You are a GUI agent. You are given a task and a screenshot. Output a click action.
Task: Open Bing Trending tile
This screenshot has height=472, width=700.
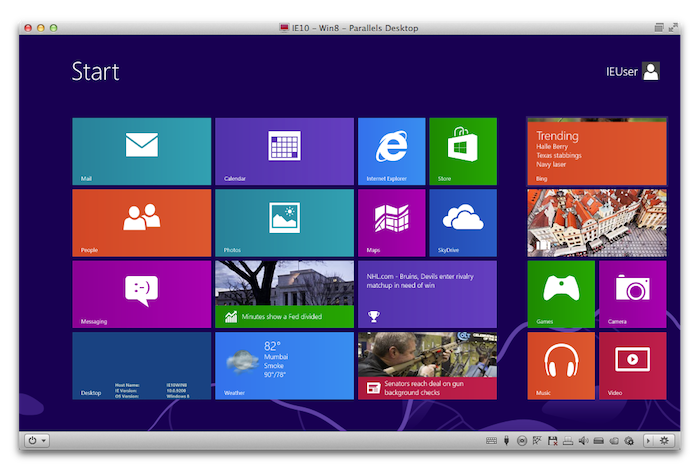coord(597,151)
